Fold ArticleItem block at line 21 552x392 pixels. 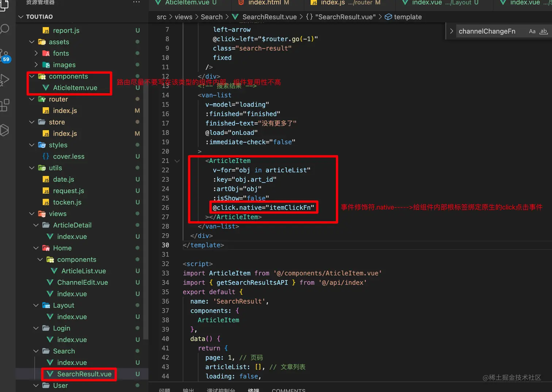[x=177, y=161]
